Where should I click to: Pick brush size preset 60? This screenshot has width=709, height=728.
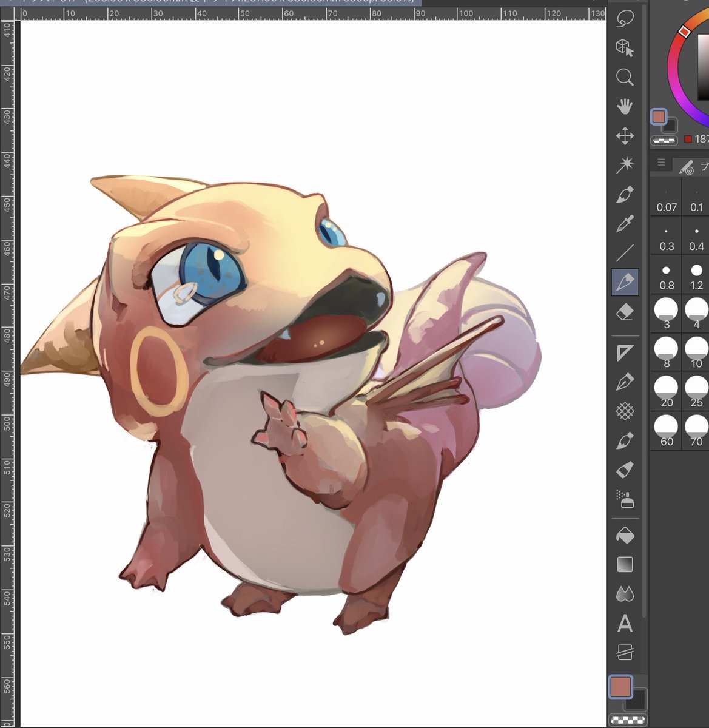(667, 431)
